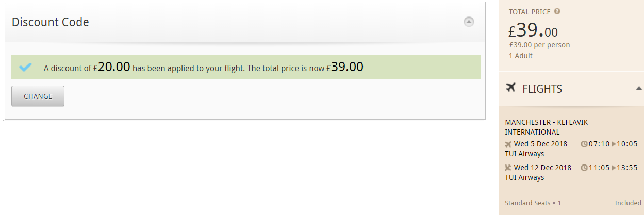Click the £39.00 per person text
This screenshot has width=644, height=215.
click(x=539, y=45)
